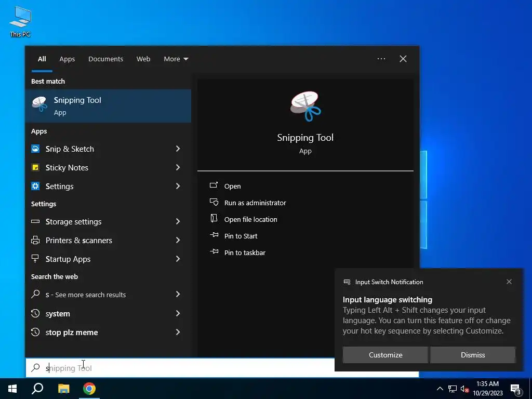Switch to the Documents search tab
This screenshot has width=532, height=399.
pyautogui.click(x=105, y=59)
